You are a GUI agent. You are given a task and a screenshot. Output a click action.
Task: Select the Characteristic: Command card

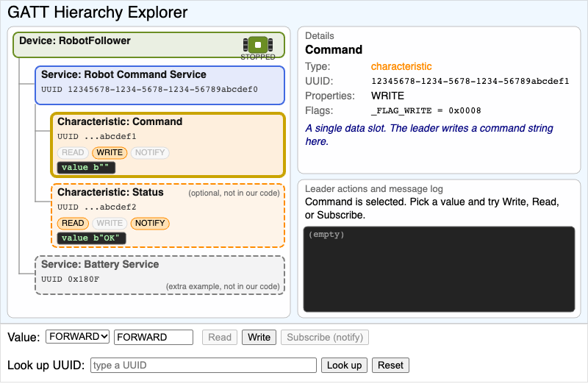[168, 144]
